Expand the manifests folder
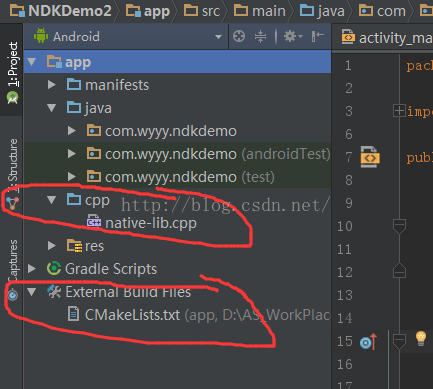Screen dimensions: 433x389 point(51,85)
